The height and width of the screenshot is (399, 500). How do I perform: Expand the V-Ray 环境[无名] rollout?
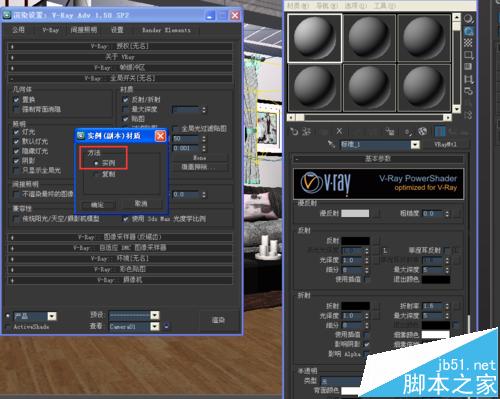(120, 259)
